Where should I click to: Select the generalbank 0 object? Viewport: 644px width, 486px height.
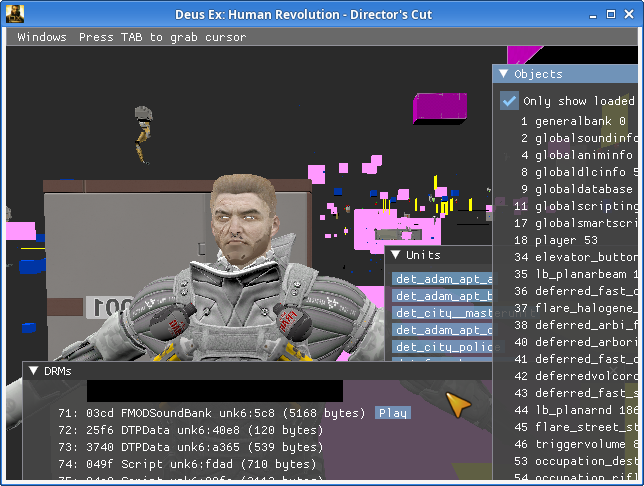[573, 121]
